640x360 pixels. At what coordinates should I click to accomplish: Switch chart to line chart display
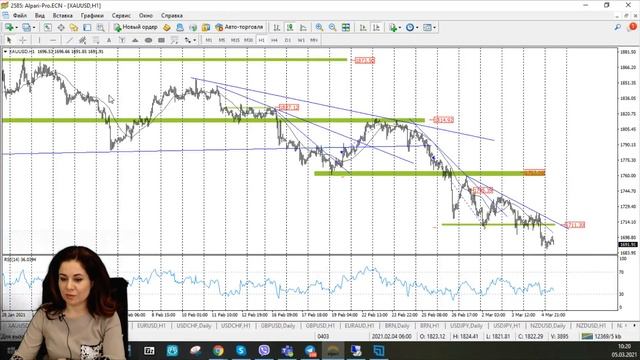point(303,27)
